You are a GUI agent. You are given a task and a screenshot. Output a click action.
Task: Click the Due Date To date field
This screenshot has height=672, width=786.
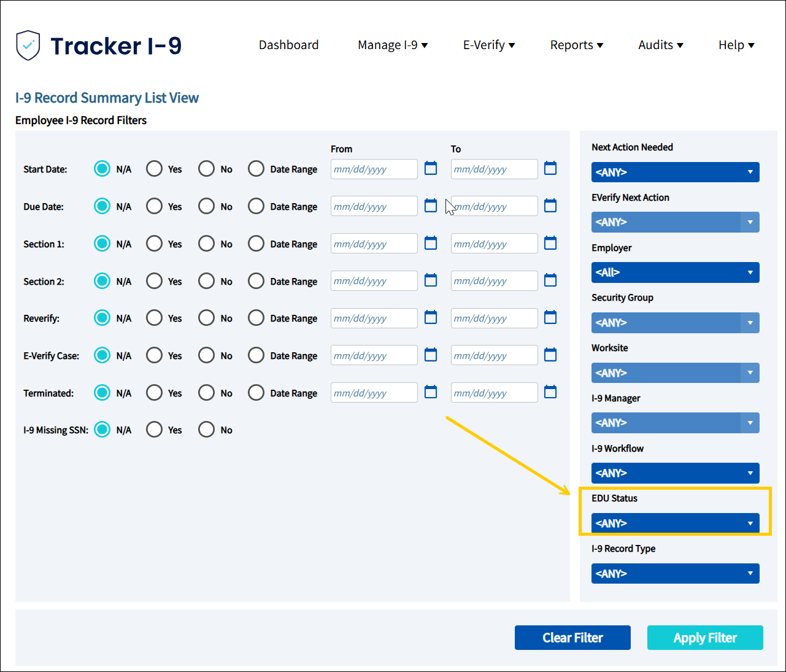coord(495,206)
